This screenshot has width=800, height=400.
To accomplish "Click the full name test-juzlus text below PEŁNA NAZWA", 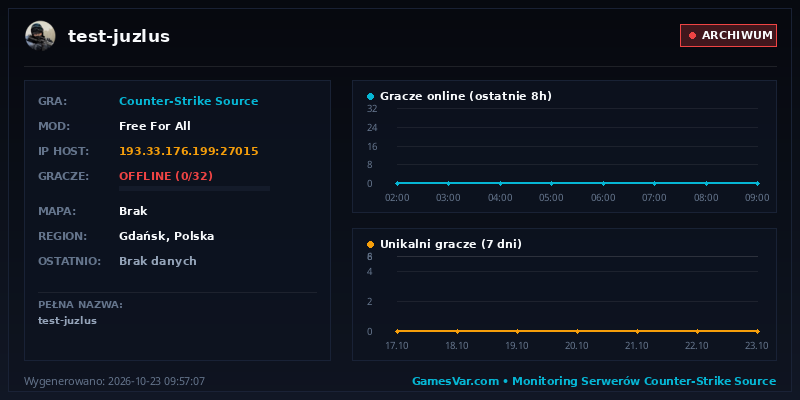I will click(67, 321).
